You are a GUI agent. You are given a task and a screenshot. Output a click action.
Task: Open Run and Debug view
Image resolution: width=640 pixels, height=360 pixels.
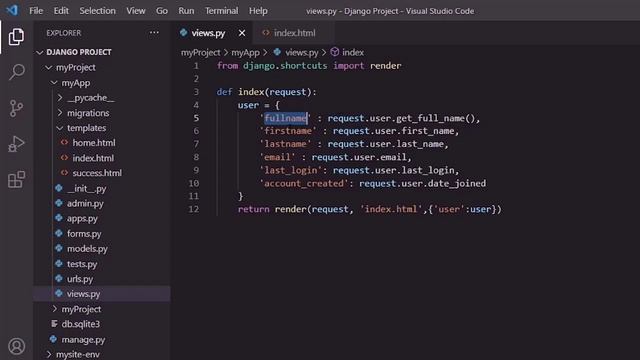16,144
